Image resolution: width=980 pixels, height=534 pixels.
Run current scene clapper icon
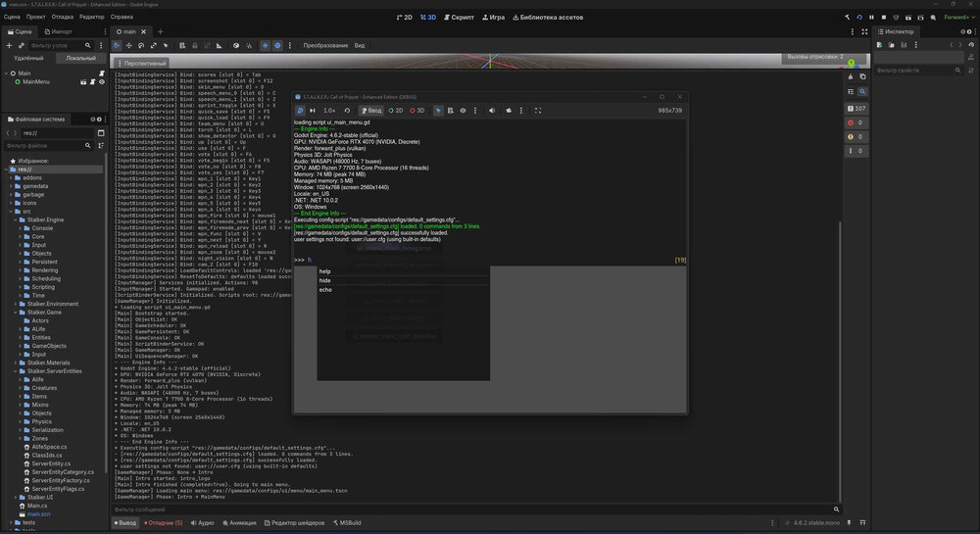[x=908, y=18]
